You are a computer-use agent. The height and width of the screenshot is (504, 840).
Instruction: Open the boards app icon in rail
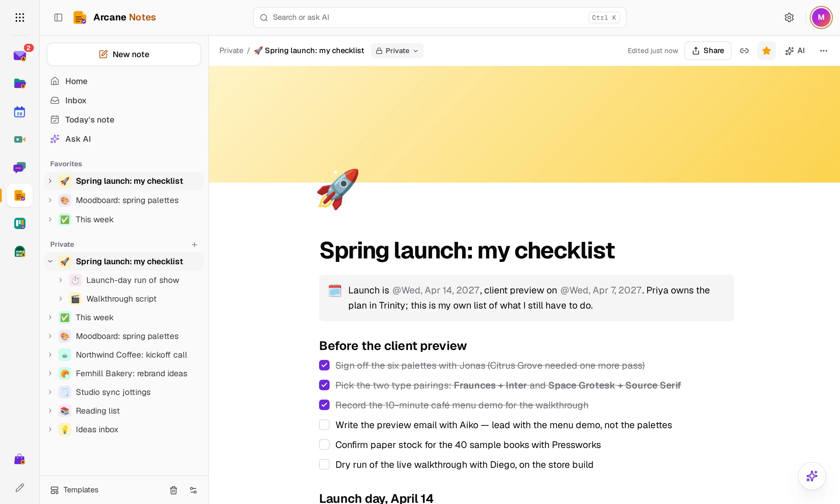tap(20, 223)
